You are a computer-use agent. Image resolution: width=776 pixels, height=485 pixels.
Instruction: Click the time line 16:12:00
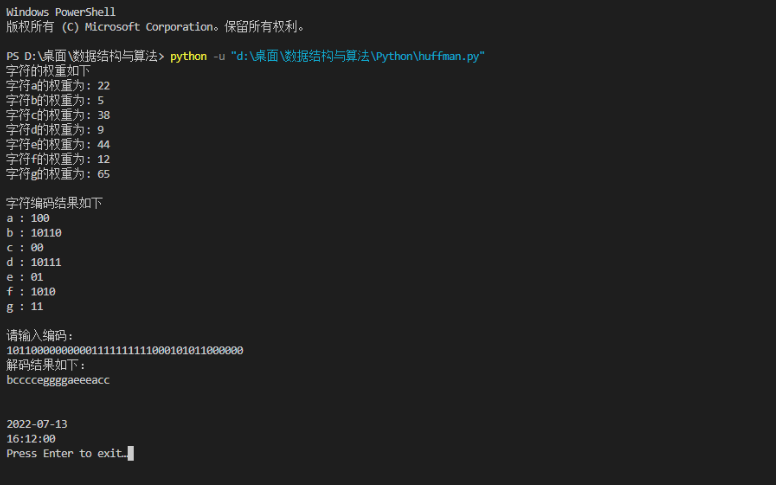(31, 439)
